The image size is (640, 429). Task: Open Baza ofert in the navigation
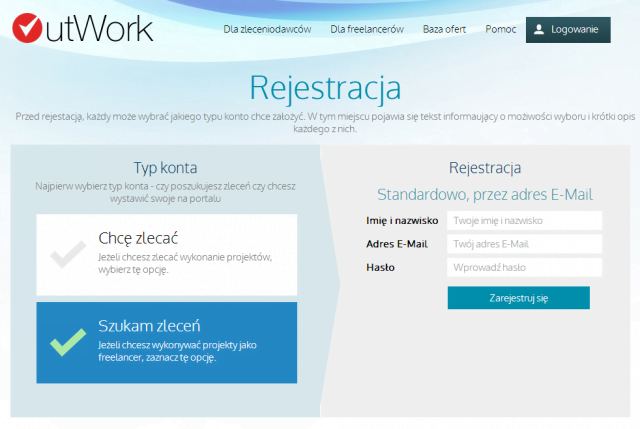(x=444, y=30)
